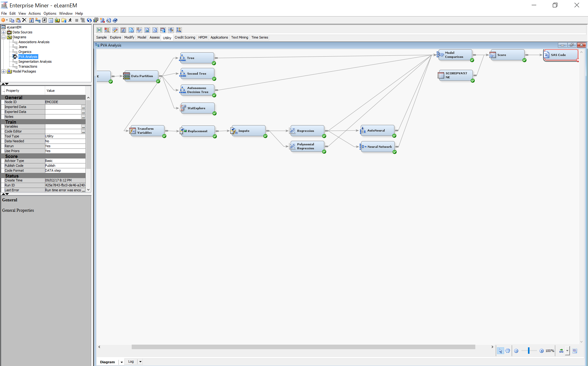
Task: Select the hand pan tool
Action: pyautogui.click(x=507, y=351)
